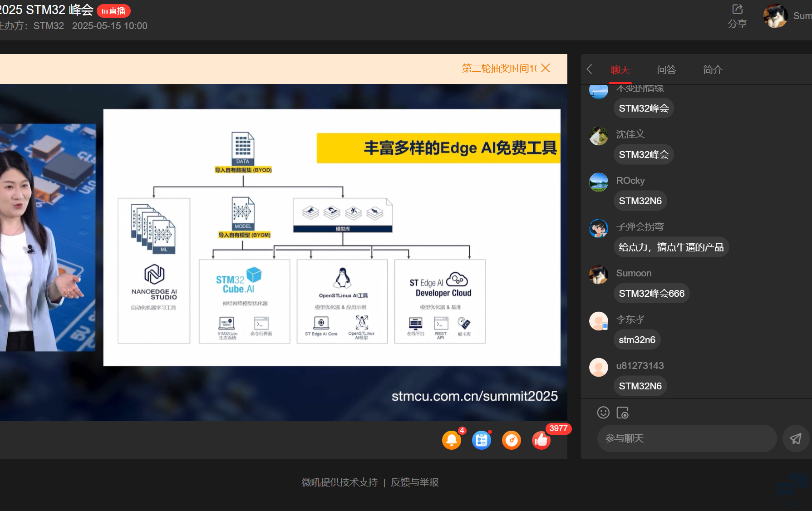Image resolution: width=812 pixels, height=511 pixels.
Task: Click the orange compass icon
Action: tap(512, 440)
